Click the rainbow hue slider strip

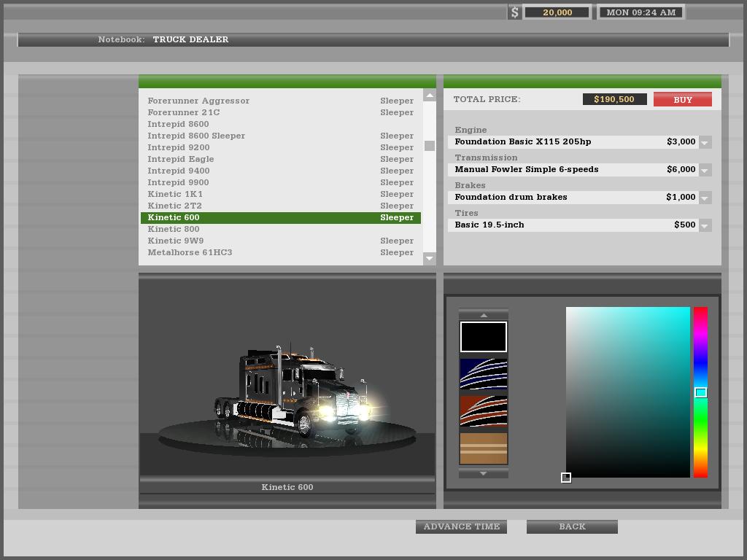tap(700, 350)
